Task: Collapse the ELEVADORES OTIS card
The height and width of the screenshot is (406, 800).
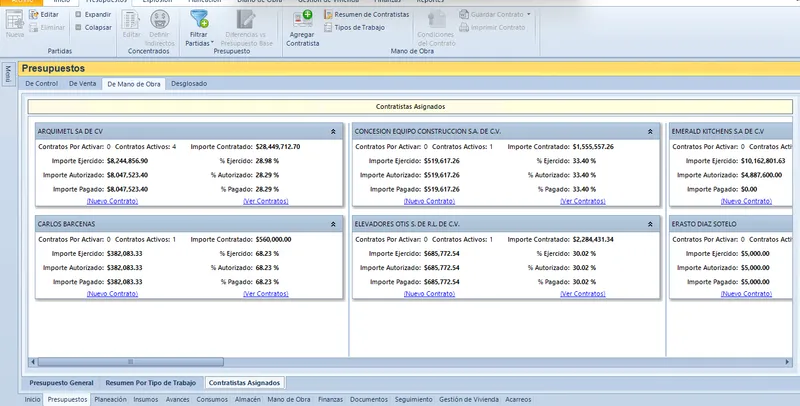Action: [x=650, y=224]
